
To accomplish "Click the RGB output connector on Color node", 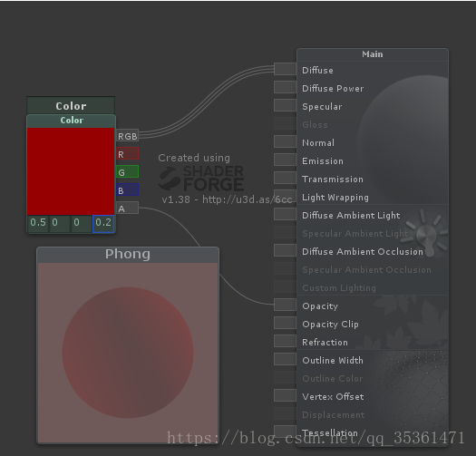I will click(127, 136).
